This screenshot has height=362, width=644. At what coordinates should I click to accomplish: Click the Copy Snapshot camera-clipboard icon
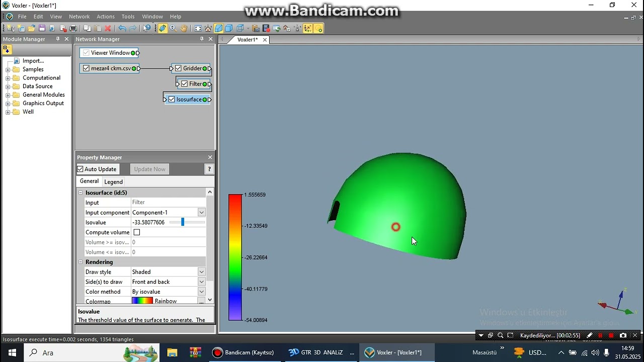(x=256, y=29)
